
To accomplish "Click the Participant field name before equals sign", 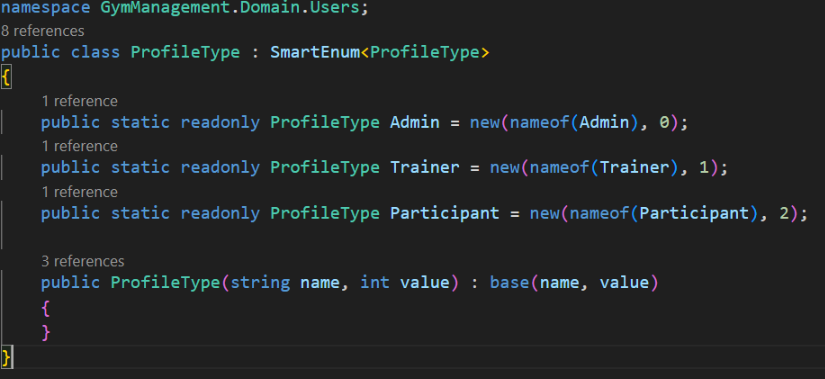I will (x=445, y=213).
